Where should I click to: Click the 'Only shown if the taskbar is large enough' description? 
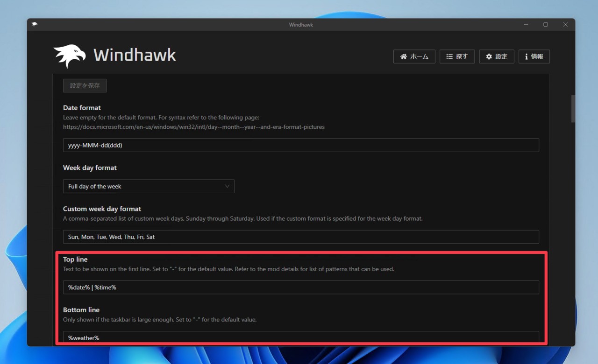[x=160, y=320]
